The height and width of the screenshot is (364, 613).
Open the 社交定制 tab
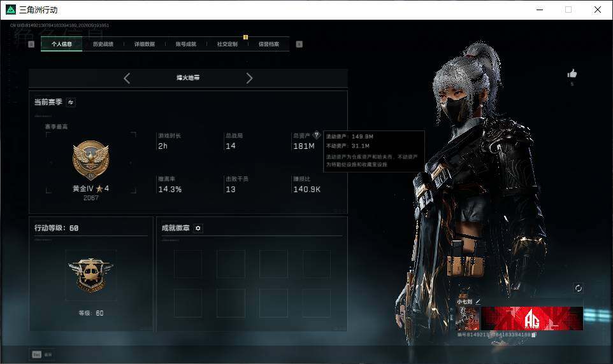click(227, 44)
